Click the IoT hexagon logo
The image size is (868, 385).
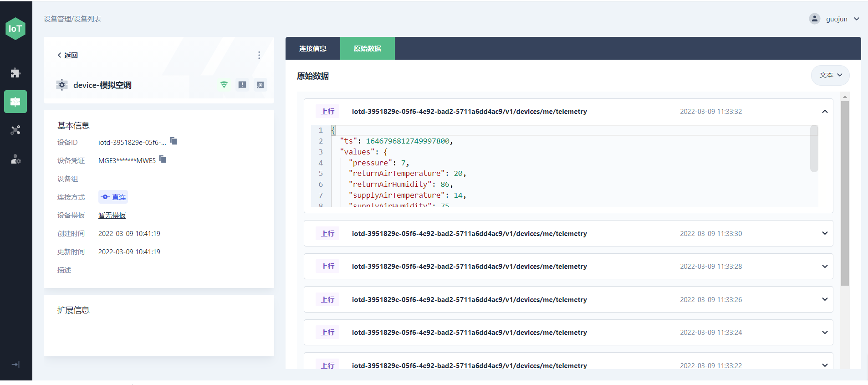(15, 29)
